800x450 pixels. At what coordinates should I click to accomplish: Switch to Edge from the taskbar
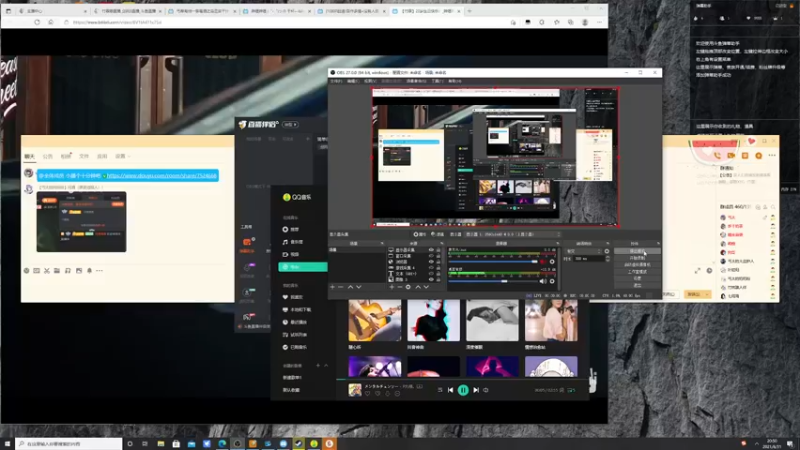click(222, 444)
